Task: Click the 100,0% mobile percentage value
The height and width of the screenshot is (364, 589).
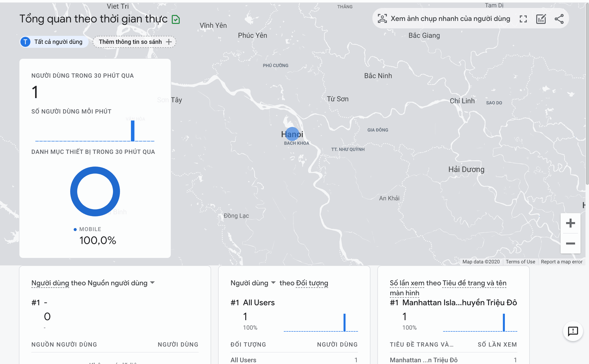Action: pos(98,241)
